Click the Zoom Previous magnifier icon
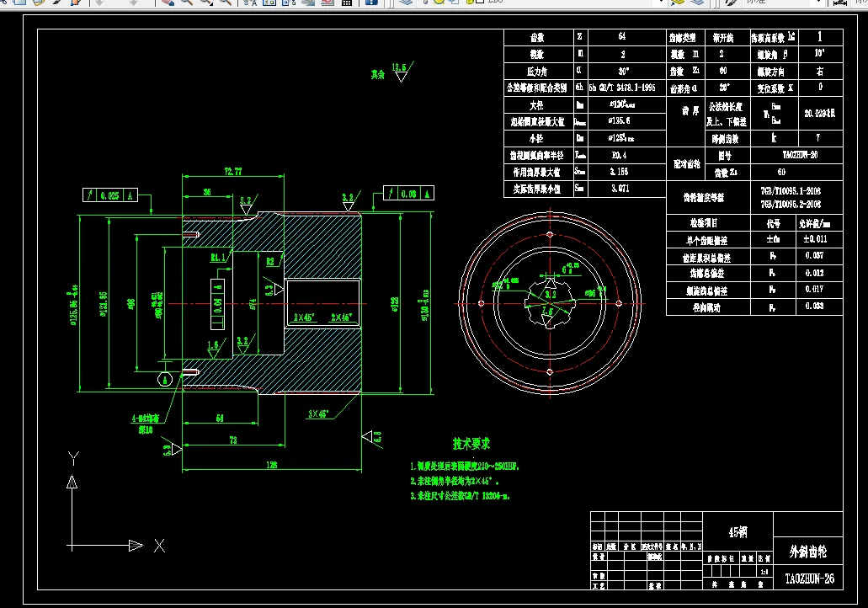 226,3
